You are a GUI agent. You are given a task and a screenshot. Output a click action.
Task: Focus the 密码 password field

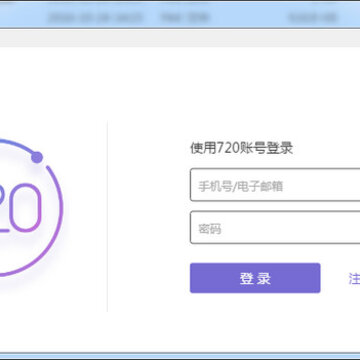pos(275,227)
